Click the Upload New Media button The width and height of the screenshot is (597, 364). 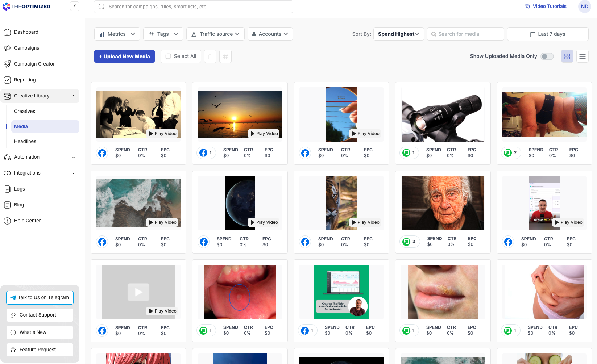point(124,57)
